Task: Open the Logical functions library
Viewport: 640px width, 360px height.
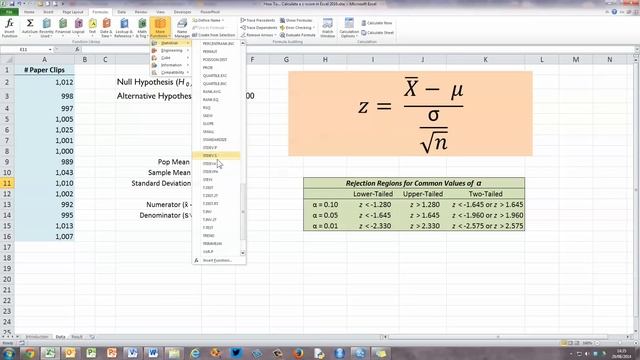Action: click(x=78, y=28)
